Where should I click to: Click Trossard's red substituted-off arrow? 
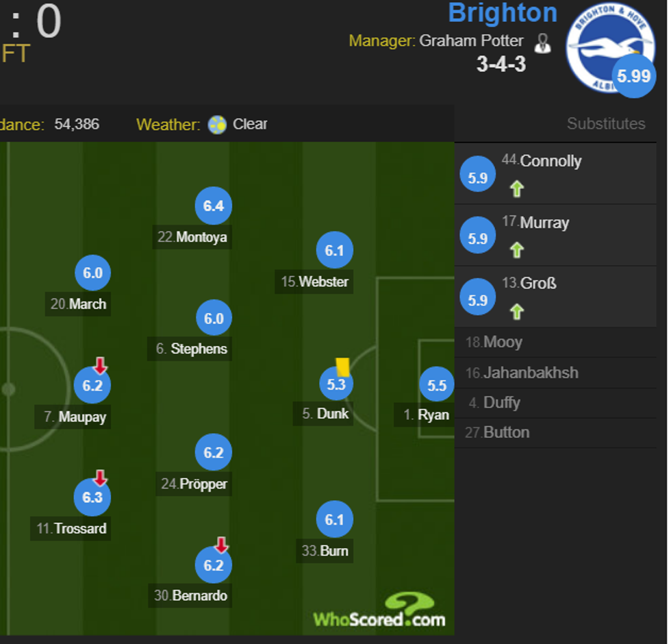point(100,478)
